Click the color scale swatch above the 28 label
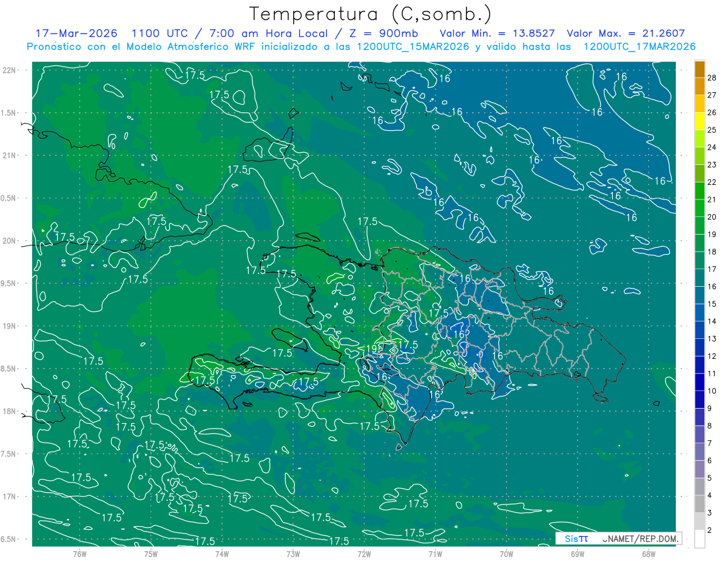Screen dimensions: 728x562 pos(699,69)
